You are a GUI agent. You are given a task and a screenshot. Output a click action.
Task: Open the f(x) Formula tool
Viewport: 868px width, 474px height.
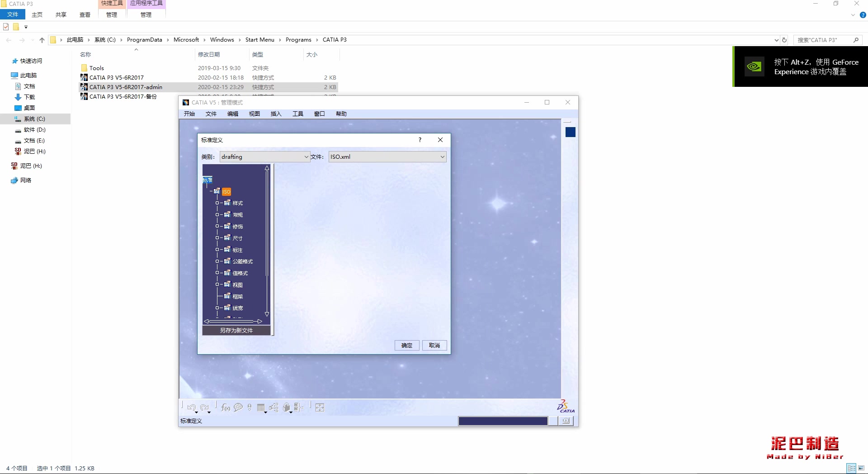226,408
